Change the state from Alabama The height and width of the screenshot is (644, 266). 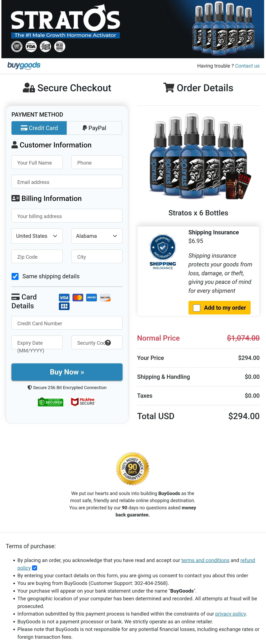point(97,236)
